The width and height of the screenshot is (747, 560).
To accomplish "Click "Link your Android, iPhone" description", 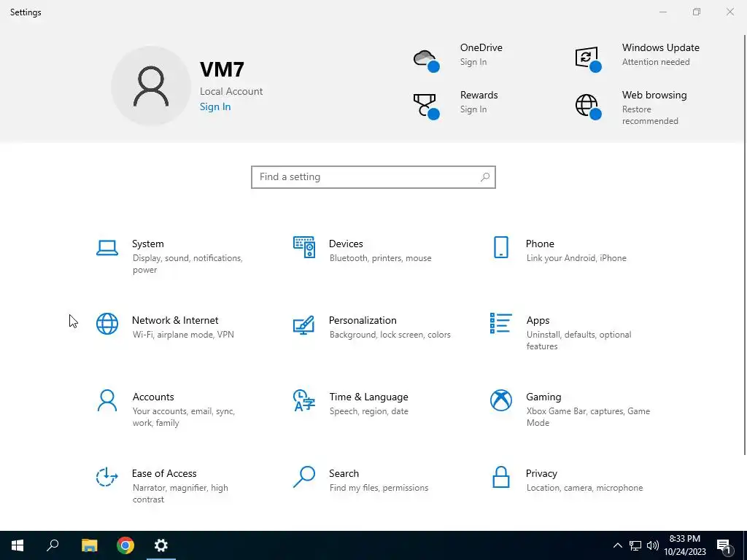I will [x=576, y=258].
